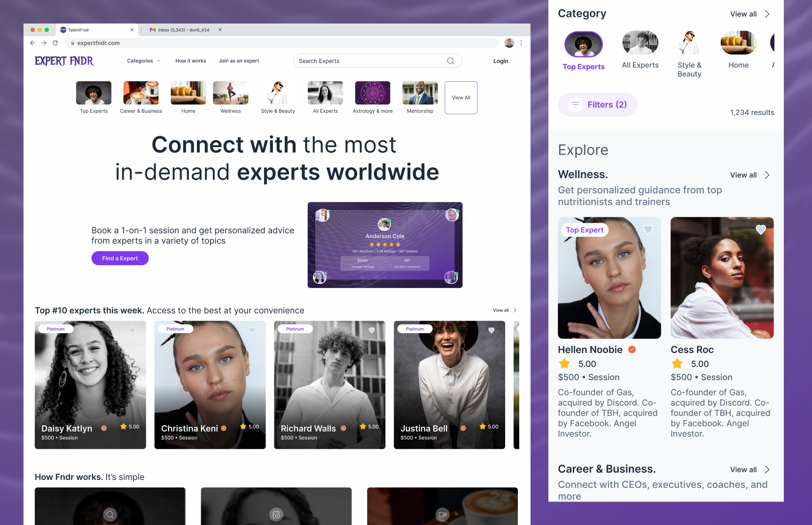Open How it works nav item
This screenshot has height=525, width=812.
point(191,61)
